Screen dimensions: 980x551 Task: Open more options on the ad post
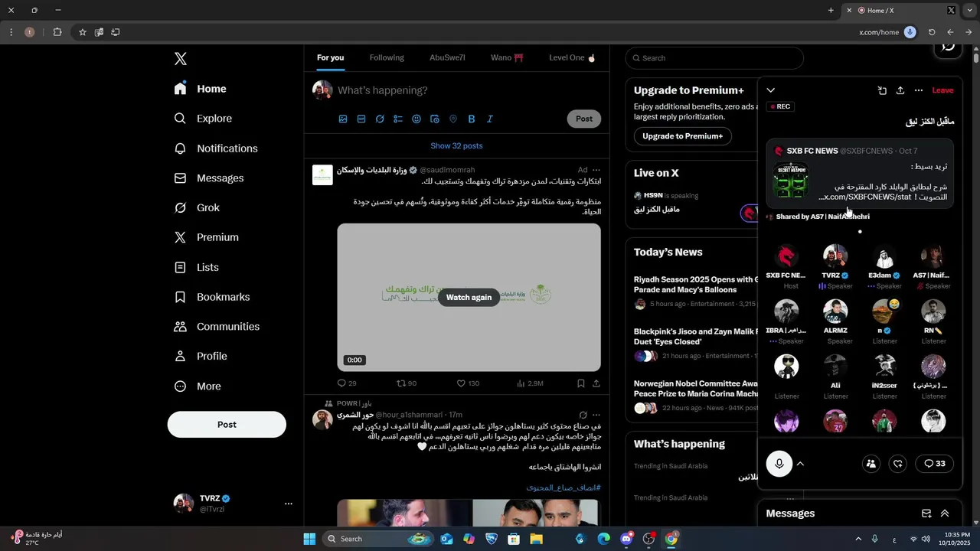click(x=596, y=170)
